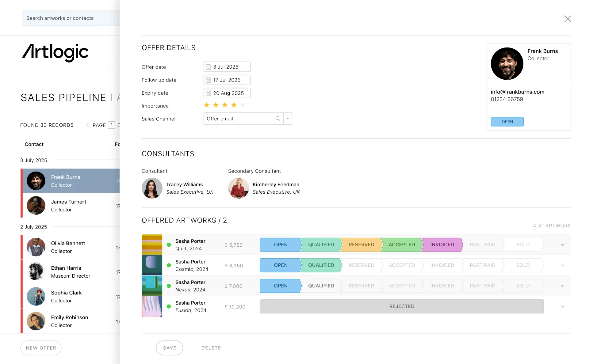This screenshot has width=593, height=364.
Task: Open the Nexus artwork thumbnail
Action: click(x=152, y=286)
